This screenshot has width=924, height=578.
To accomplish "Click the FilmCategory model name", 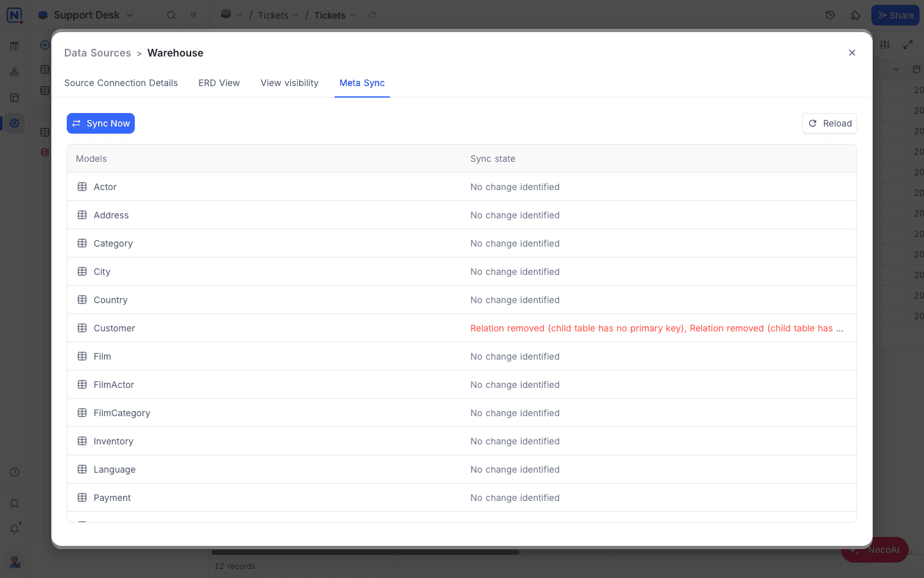I will tap(122, 413).
